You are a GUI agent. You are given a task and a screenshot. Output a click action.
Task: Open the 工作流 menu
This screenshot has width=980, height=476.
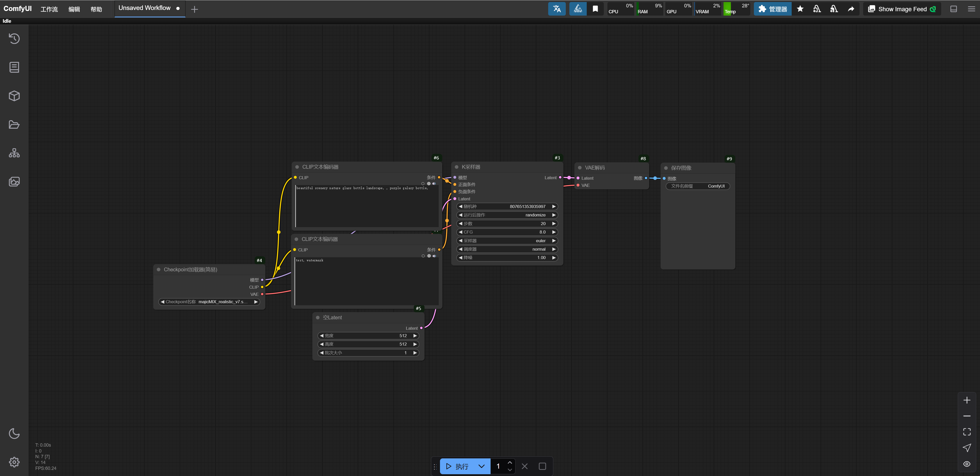click(x=49, y=9)
